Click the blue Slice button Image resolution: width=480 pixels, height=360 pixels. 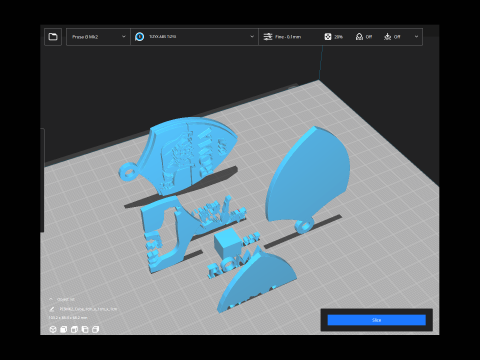(x=377, y=320)
